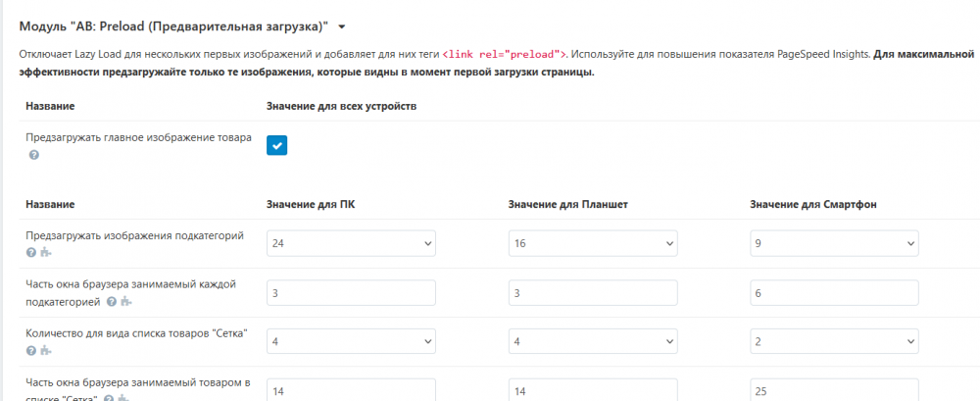Uncheck the main product image preload checkbox
The width and height of the screenshot is (980, 401).
pos(276,145)
